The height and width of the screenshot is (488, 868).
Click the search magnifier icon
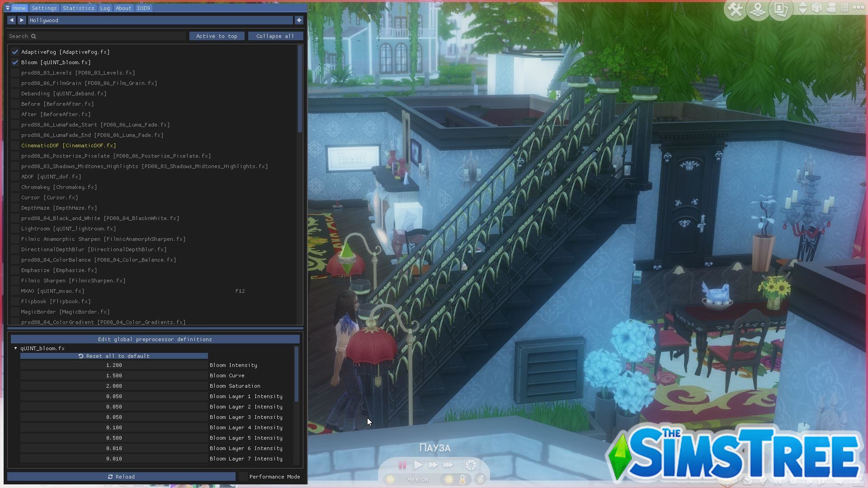click(33, 36)
